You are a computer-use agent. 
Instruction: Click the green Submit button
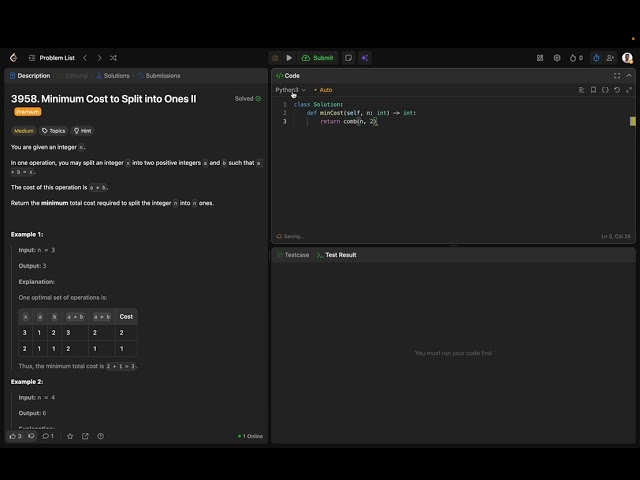pyautogui.click(x=318, y=58)
